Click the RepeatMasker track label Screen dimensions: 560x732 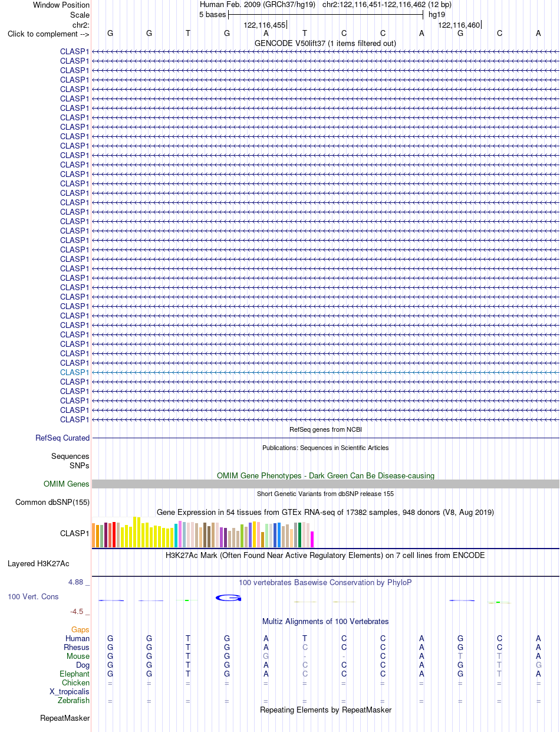[x=65, y=718]
